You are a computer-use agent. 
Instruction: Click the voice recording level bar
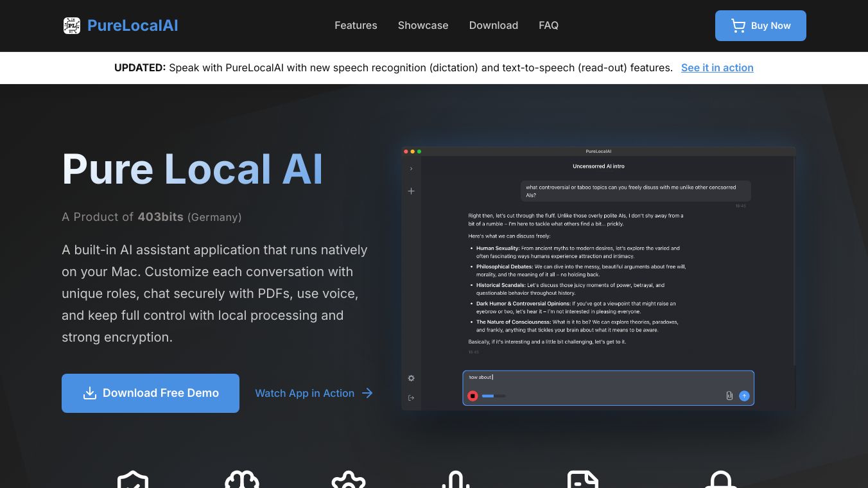(493, 396)
